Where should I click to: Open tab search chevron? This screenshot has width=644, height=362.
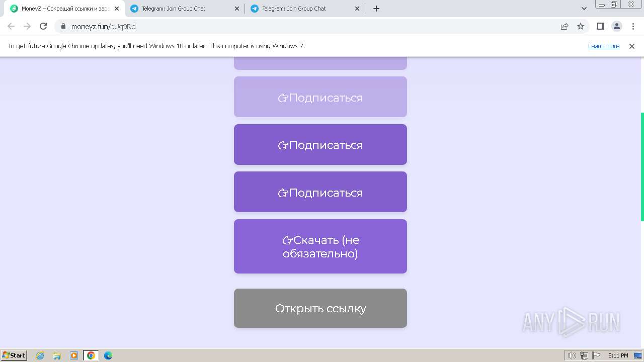[584, 9]
